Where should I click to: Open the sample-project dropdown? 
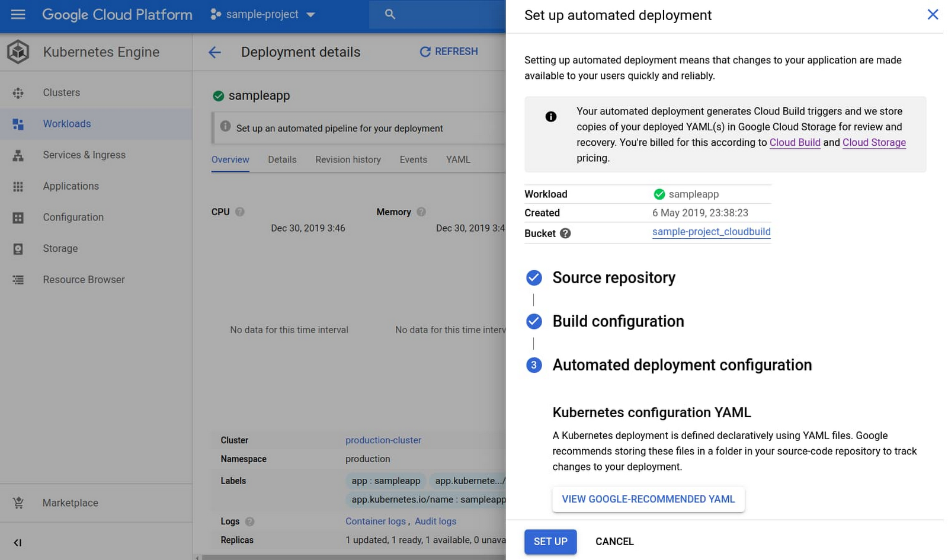[x=263, y=14]
